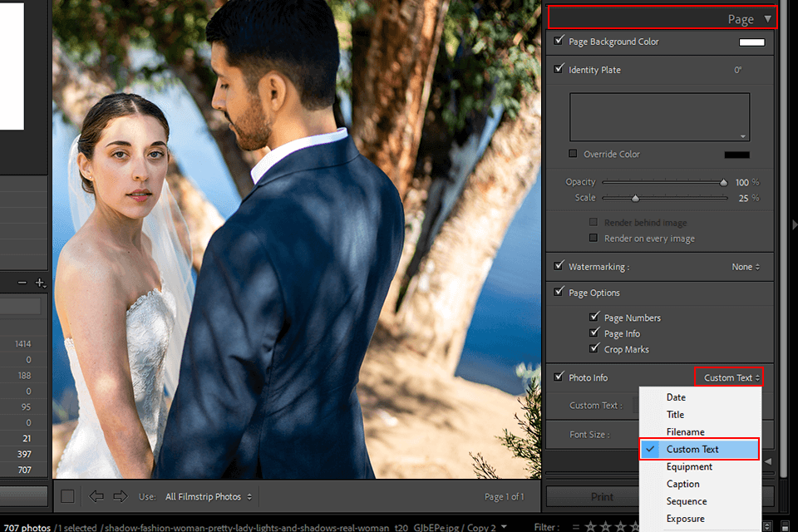The width and height of the screenshot is (798, 532).
Task: Click the first filter star rating
Action: (x=590, y=527)
